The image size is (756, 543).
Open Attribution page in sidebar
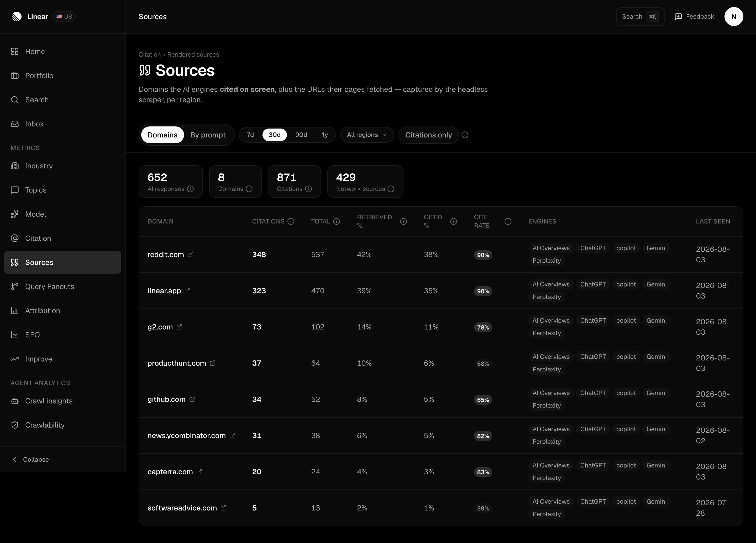(63, 311)
